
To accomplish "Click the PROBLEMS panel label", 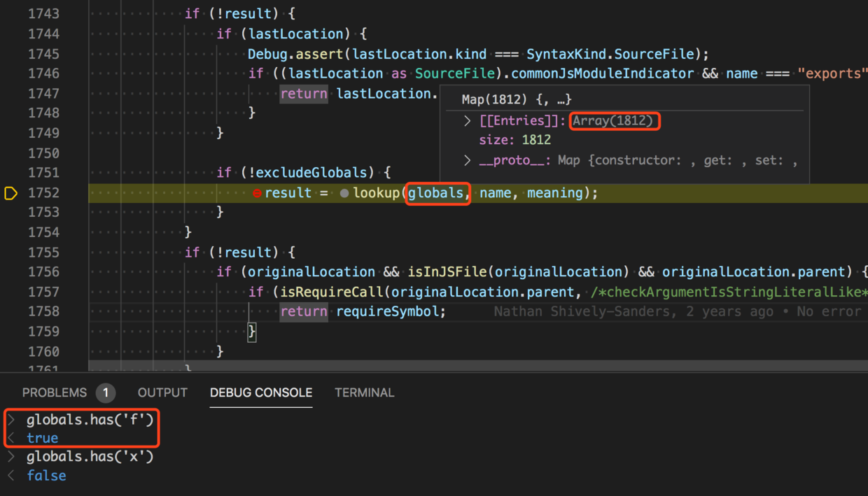I will [x=55, y=392].
